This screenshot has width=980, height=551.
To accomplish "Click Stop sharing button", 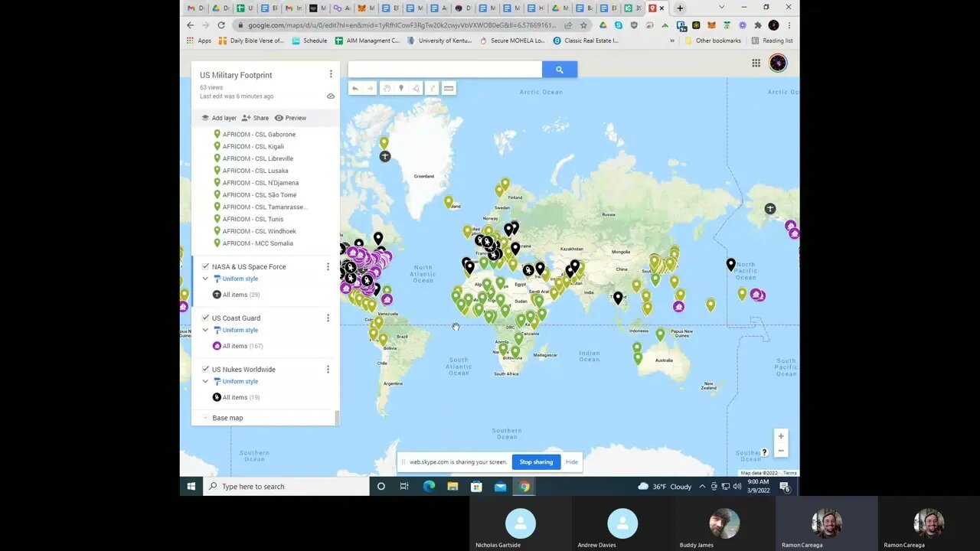I will tap(536, 462).
